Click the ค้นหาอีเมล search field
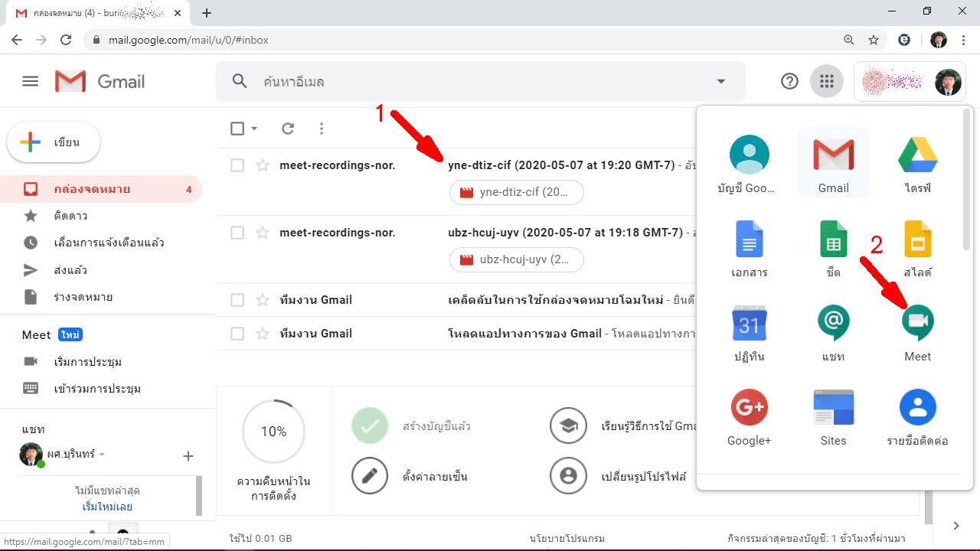Image resolution: width=980 pixels, height=551 pixels. 475,81
